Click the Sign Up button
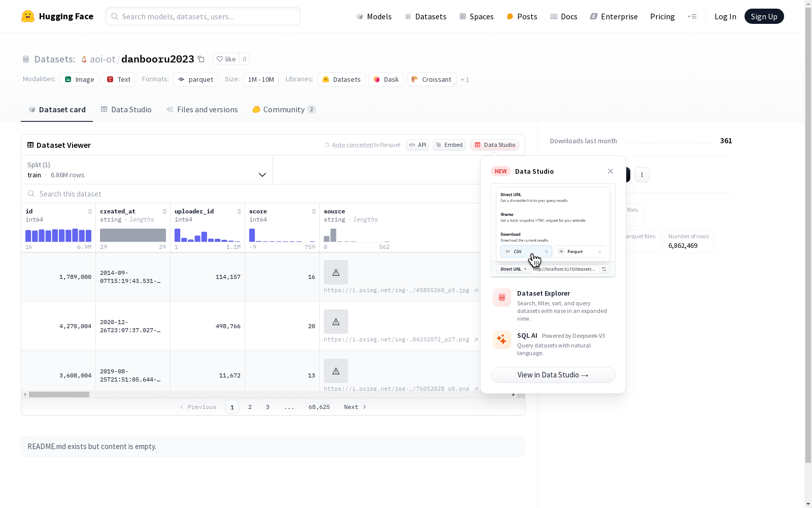The height and width of the screenshot is (508, 812). (764, 16)
